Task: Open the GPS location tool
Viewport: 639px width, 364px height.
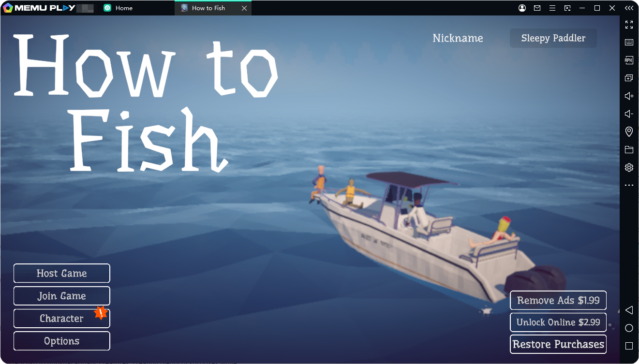Action: (629, 131)
